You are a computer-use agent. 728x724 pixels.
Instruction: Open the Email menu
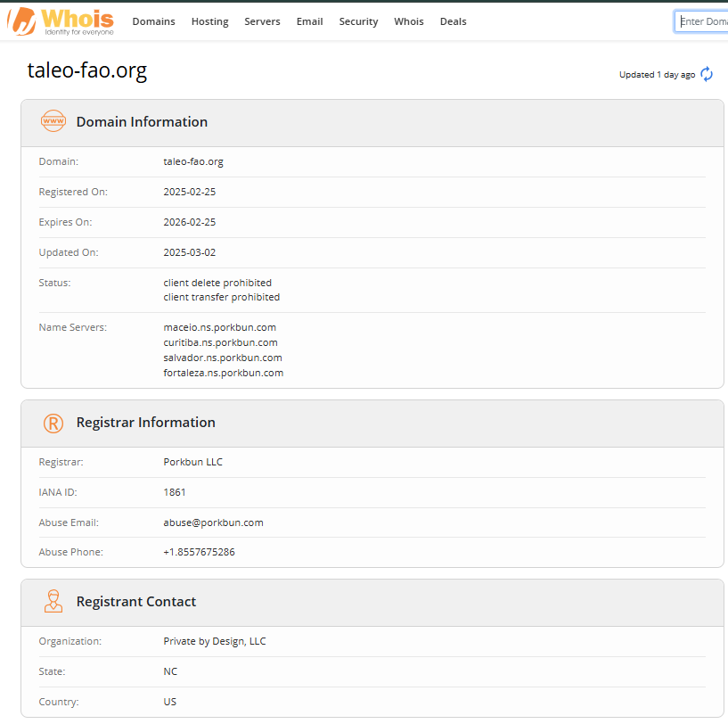pos(310,21)
